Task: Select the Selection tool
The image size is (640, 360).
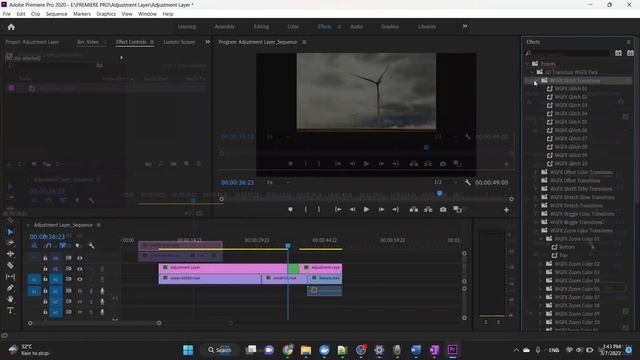Action: [11, 232]
